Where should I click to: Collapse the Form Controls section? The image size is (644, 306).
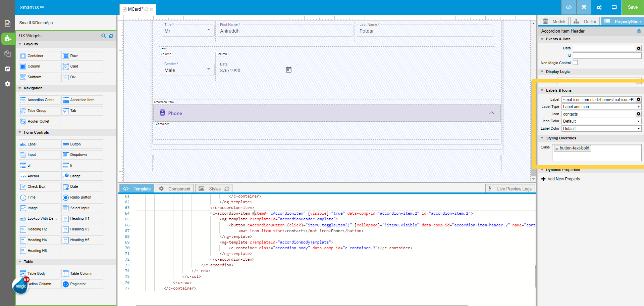click(20, 132)
